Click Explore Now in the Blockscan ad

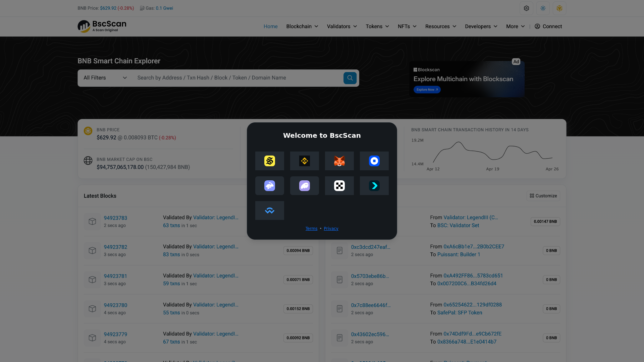[x=427, y=89]
